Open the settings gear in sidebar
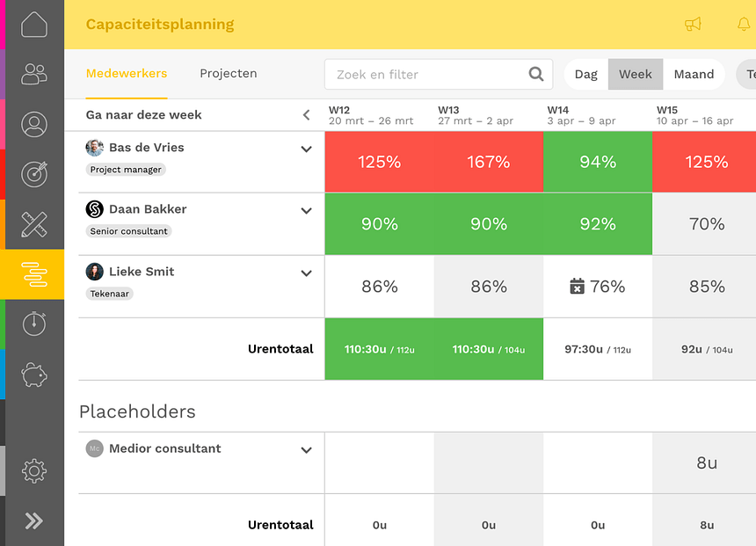 tap(34, 470)
